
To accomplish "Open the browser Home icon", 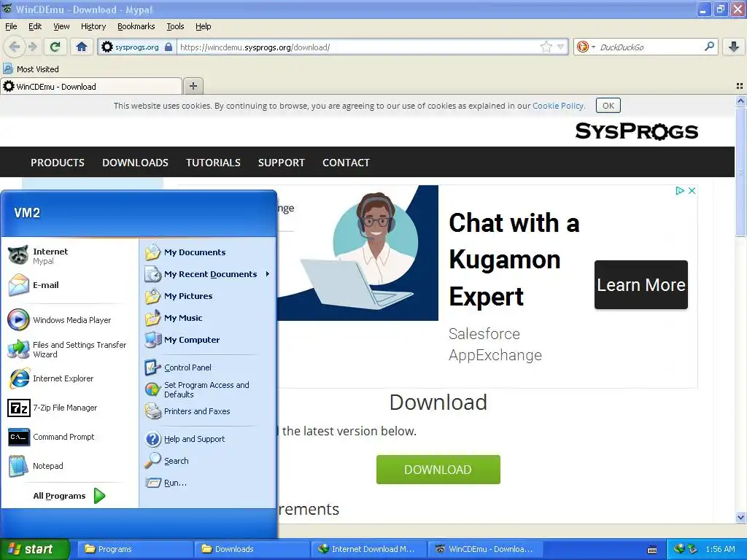I will 82,47.
